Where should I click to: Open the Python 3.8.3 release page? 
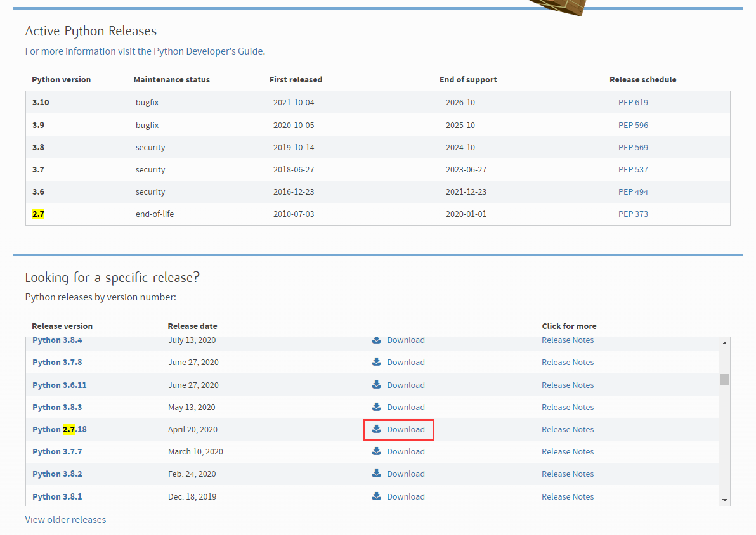57,407
